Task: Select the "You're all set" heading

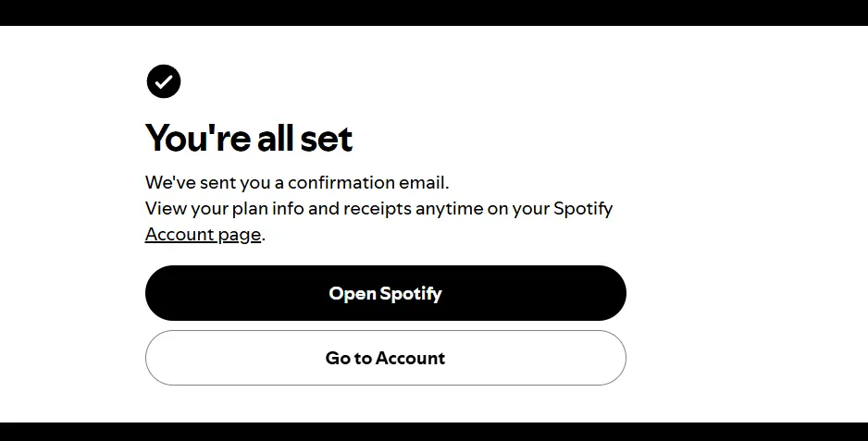Action: (249, 138)
